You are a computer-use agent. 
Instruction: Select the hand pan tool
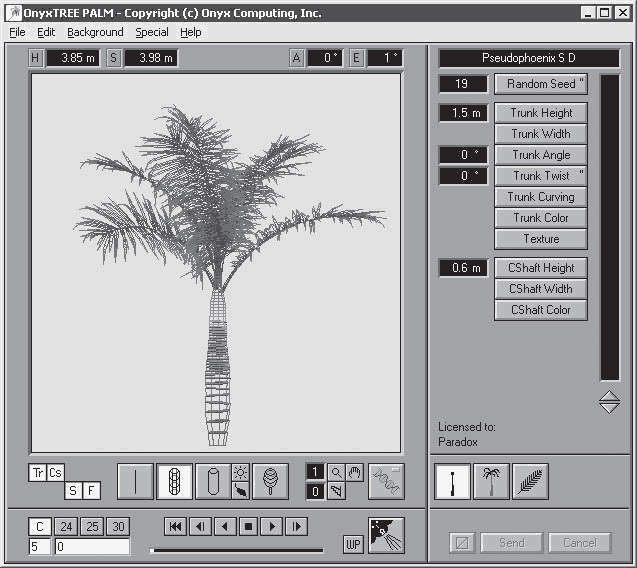point(355,473)
